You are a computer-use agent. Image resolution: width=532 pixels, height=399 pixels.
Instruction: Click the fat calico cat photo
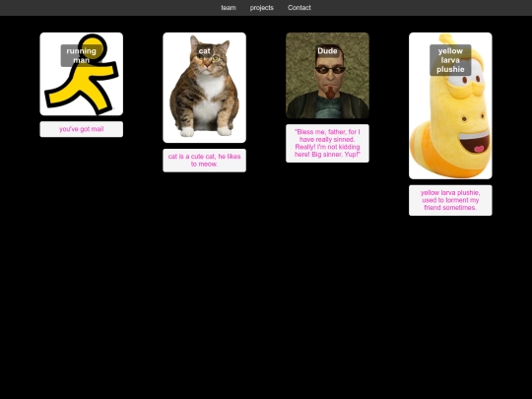click(x=204, y=88)
